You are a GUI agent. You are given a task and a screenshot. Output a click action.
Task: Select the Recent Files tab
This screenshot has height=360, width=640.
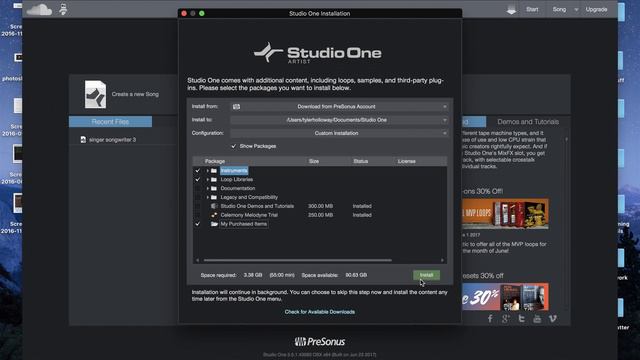pyautogui.click(x=110, y=122)
